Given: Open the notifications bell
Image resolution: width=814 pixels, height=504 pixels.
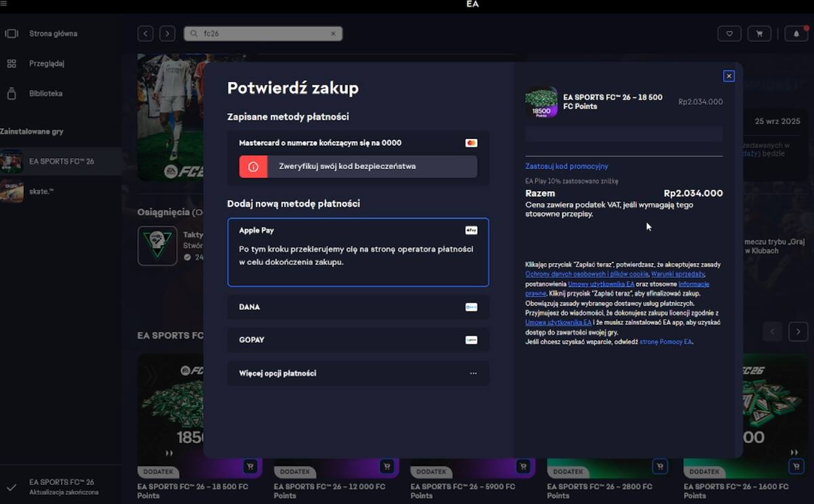Looking at the screenshot, I should click(796, 33).
